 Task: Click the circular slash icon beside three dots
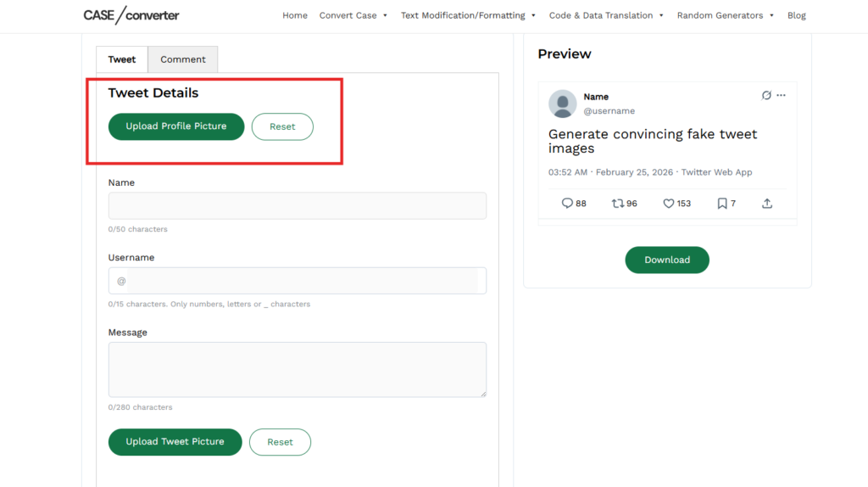tap(766, 95)
